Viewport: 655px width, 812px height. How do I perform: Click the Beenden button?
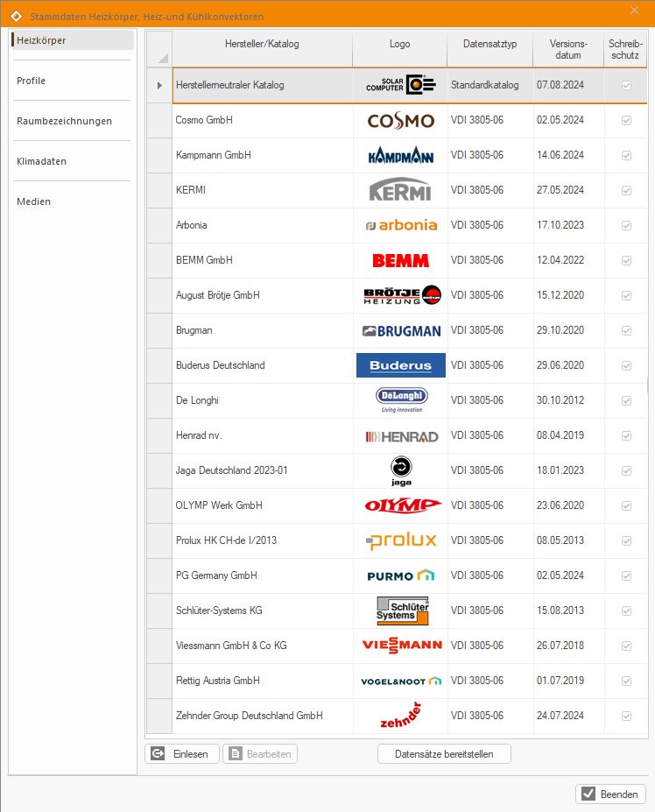pyautogui.click(x=611, y=794)
